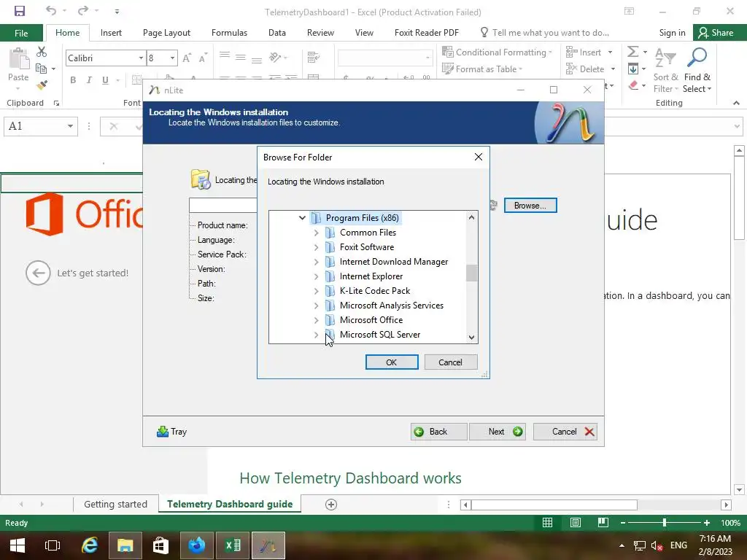The image size is (747, 560).
Task: Click the Save icon in Excel title bar
Action: tap(20, 11)
